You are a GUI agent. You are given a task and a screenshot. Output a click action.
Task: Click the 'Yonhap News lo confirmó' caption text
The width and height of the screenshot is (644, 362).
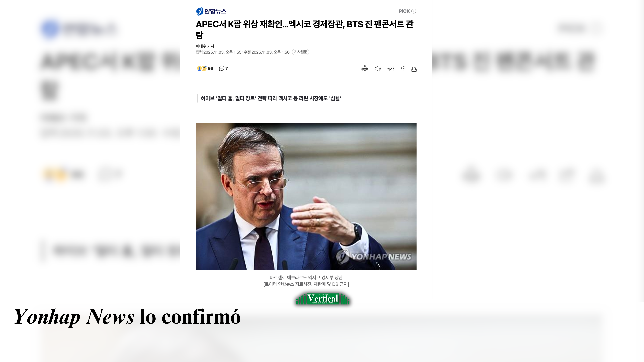click(x=127, y=317)
